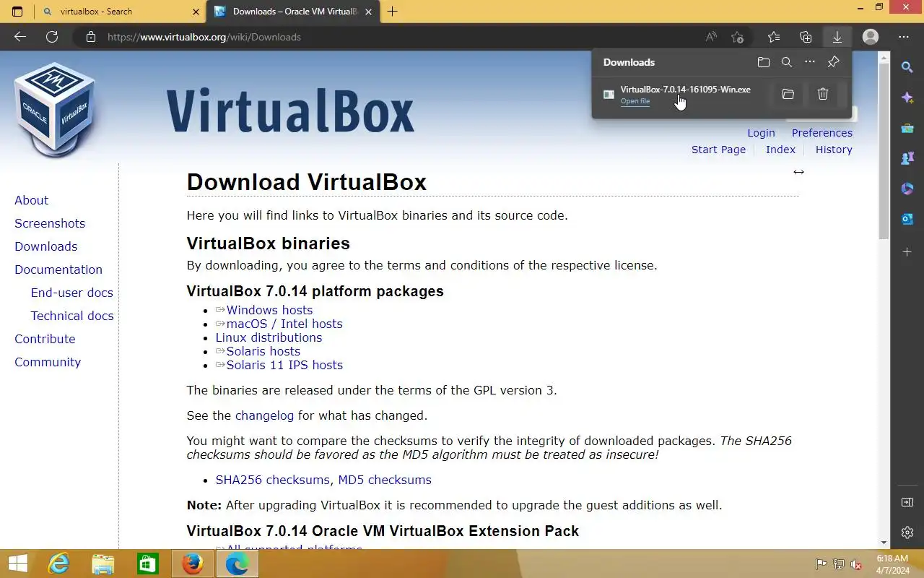
Task: Search downloads with the magnifier icon
Action: (x=787, y=62)
